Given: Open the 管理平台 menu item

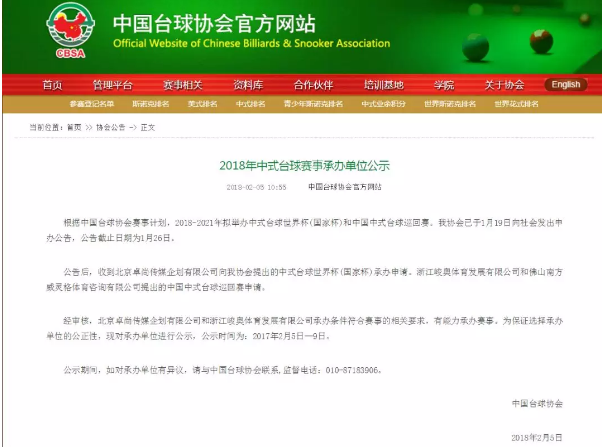Looking at the screenshot, I should click(112, 85).
